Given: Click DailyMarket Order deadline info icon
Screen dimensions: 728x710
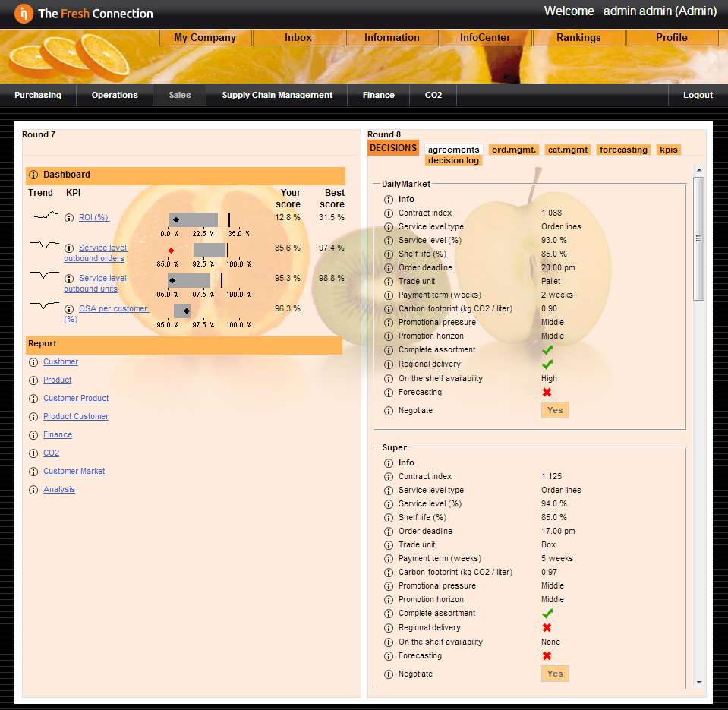Looking at the screenshot, I should pyautogui.click(x=389, y=268).
